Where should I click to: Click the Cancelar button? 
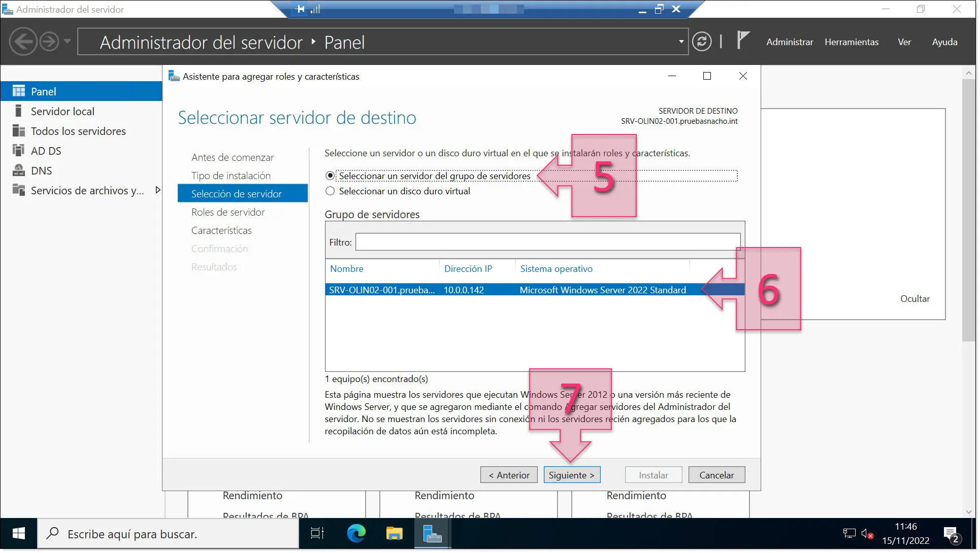[716, 475]
